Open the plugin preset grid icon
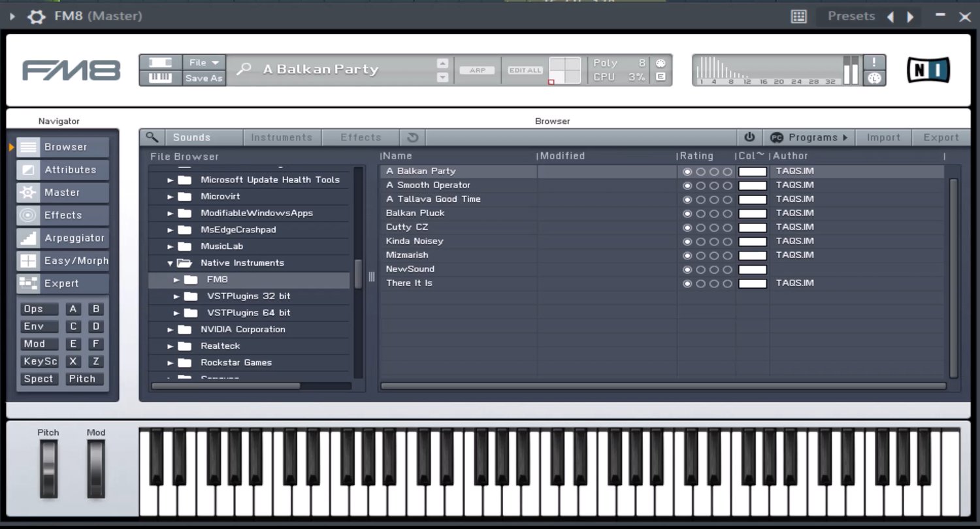The image size is (980, 529). (798, 16)
